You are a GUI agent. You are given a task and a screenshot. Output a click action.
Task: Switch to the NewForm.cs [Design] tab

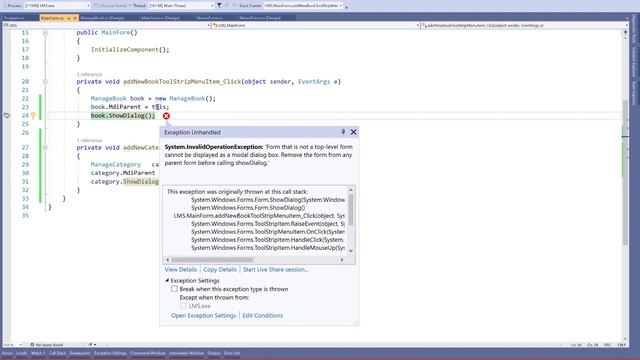[x=260, y=18]
